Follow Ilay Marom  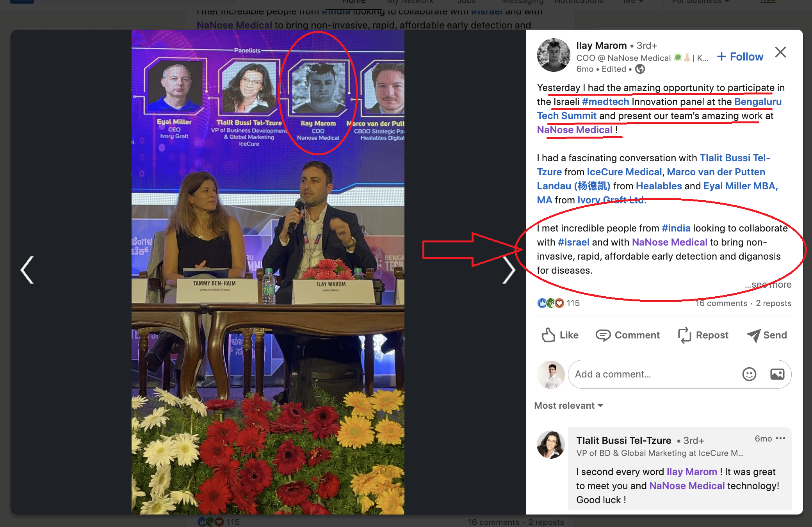pyautogui.click(x=740, y=57)
